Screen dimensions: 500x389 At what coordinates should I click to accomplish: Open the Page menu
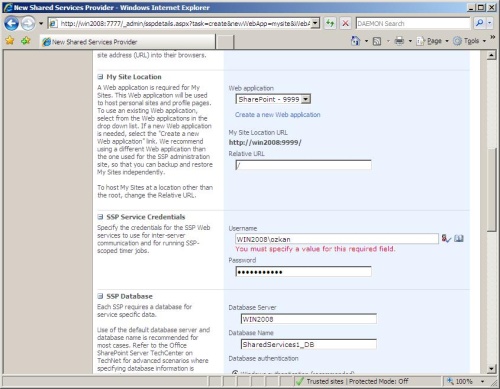(433, 41)
